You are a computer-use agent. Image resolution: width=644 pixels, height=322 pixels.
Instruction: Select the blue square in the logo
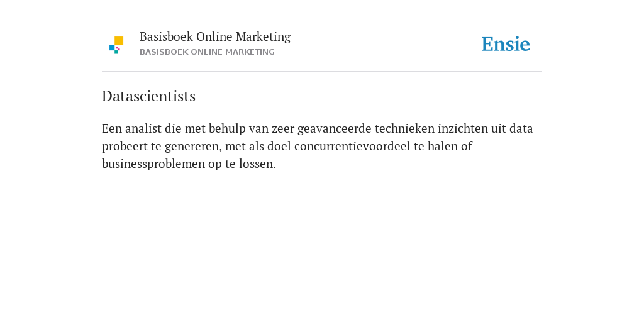(x=112, y=48)
